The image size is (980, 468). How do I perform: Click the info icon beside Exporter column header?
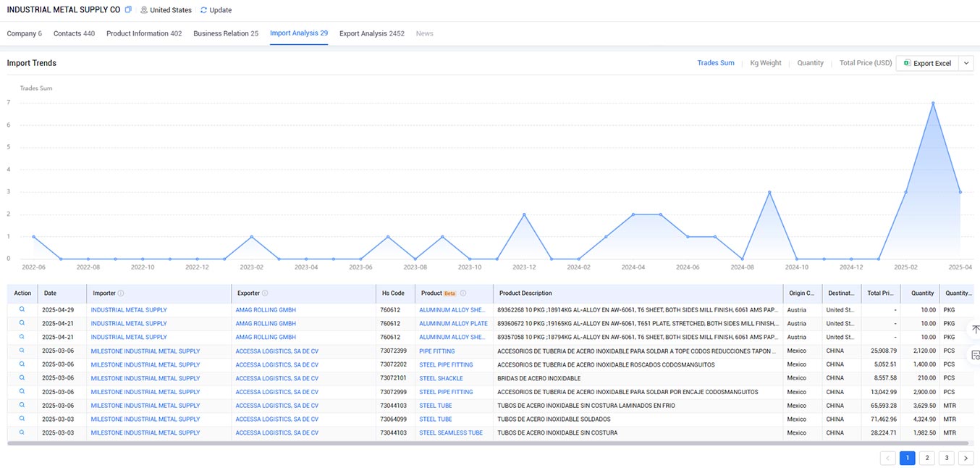coord(265,293)
